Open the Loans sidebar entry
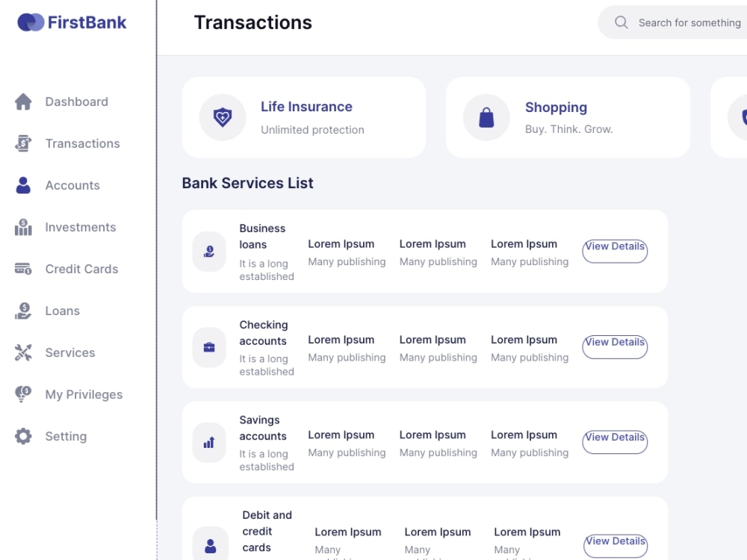The height and width of the screenshot is (560, 747). click(63, 311)
